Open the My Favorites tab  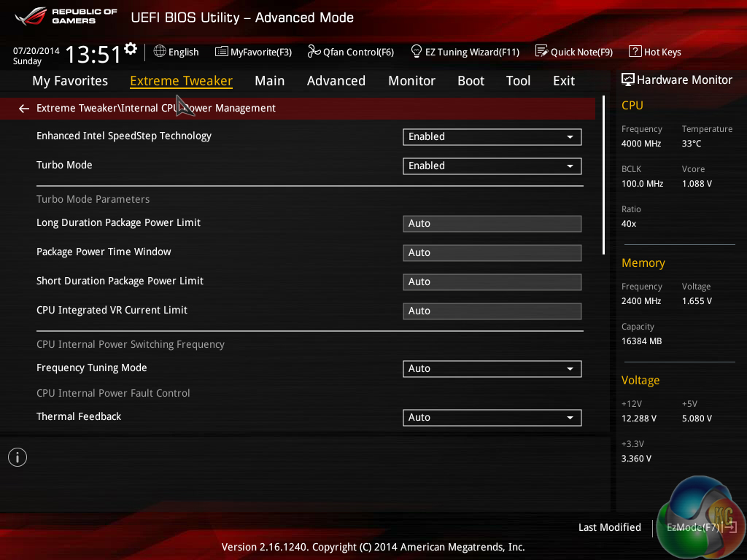tap(70, 81)
